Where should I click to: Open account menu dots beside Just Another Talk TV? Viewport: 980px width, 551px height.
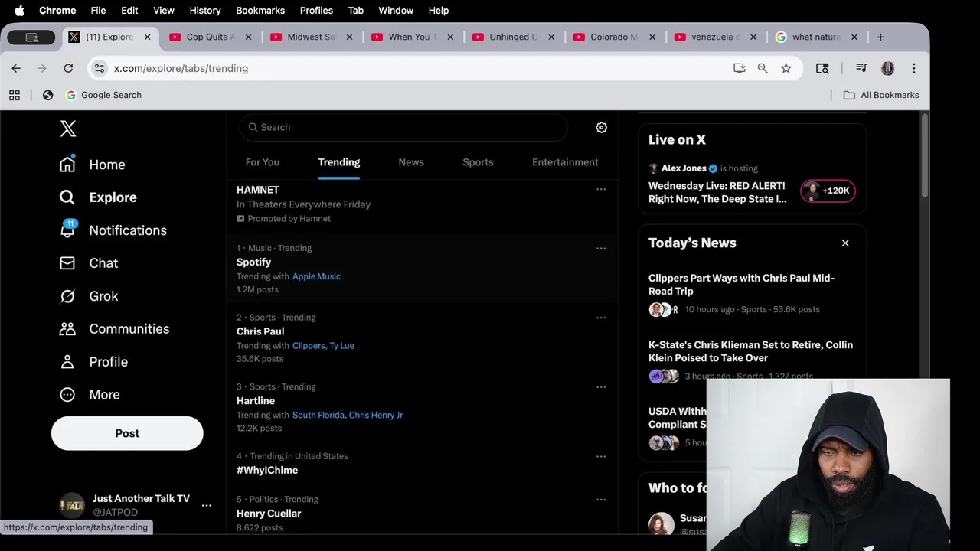point(207,505)
